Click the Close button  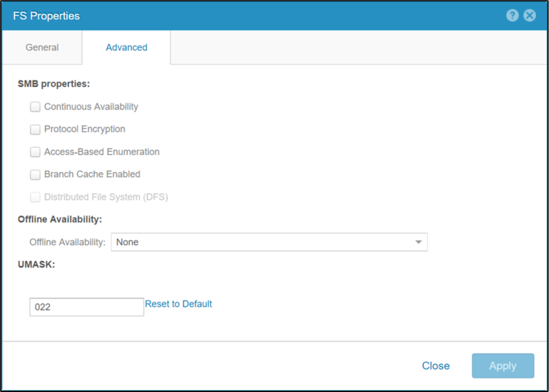tap(436, 366)
